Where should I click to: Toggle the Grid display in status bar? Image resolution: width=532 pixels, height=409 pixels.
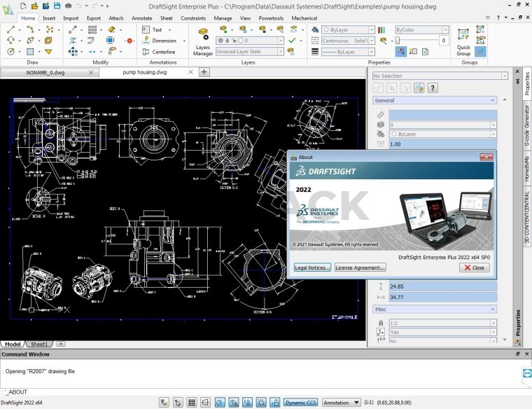(x=192, y=403)
